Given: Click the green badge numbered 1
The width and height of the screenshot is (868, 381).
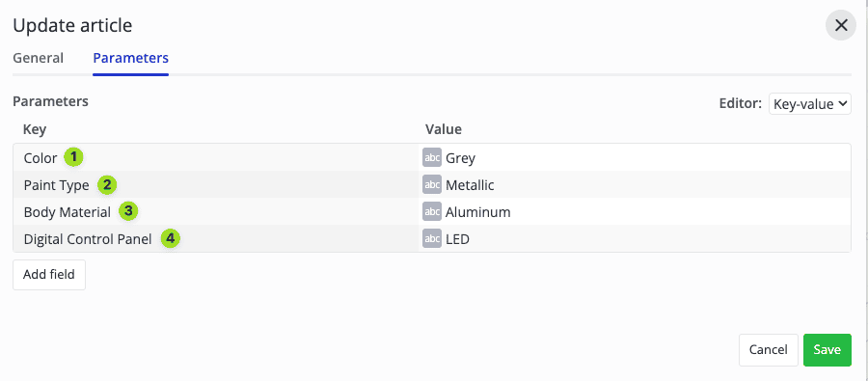Looking at the screenshot, I should tap(73, 157).
